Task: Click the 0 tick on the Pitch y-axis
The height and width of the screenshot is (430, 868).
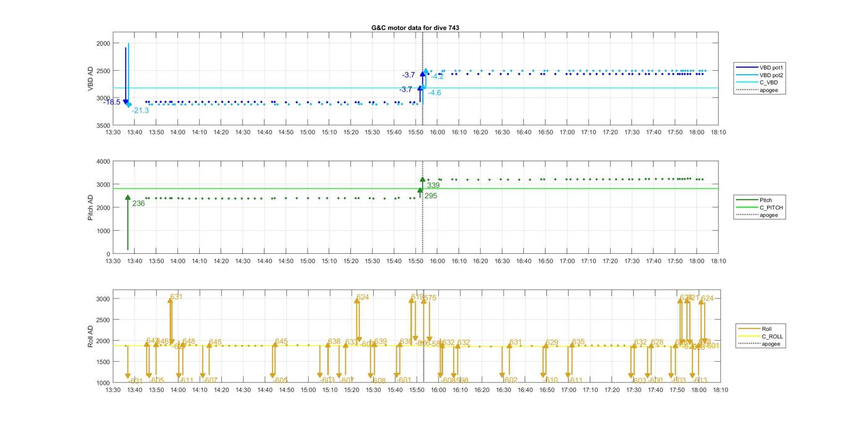Action: 108,254
